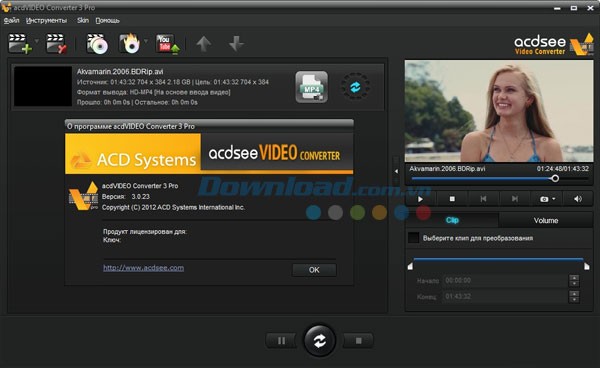Image resolution: width=600 pixels, height=368 pixels.
Task: Open the MP4 output format icon
Action: point(311,87)
